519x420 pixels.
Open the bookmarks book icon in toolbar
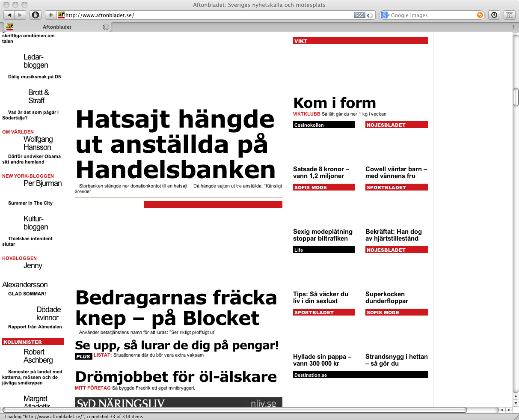(509, 15)
